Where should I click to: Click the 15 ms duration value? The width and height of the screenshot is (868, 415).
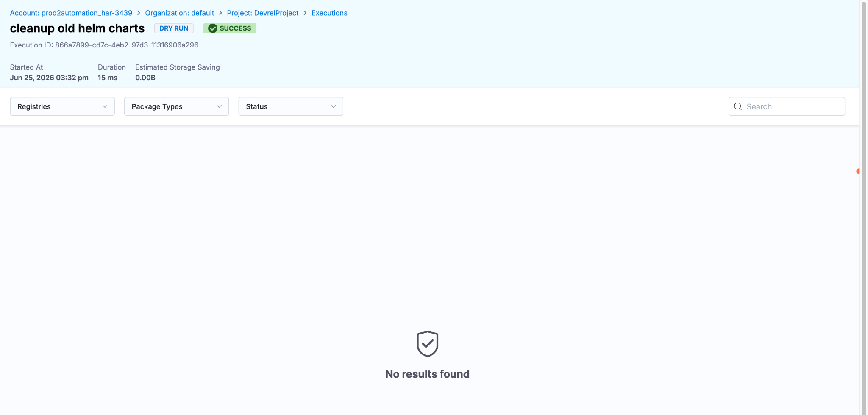pos(108,78)
